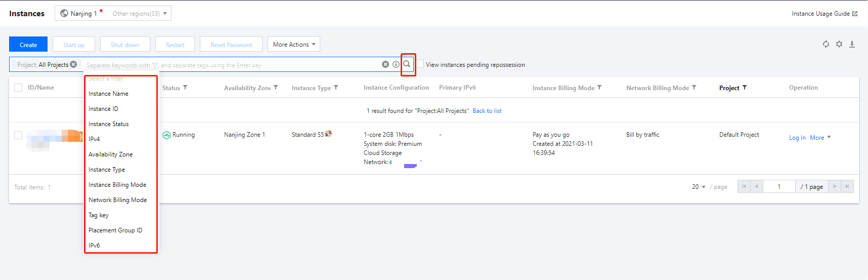This screenshot has height=280, width=868.
Task: Expand the Other regions(33) dropdown
Action: [x=140, y=14]
